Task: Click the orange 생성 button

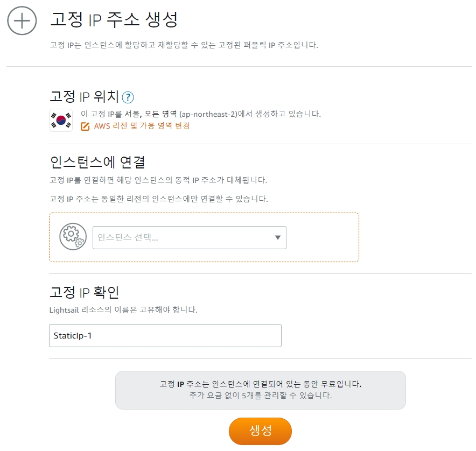Action: tap(260, 431)
